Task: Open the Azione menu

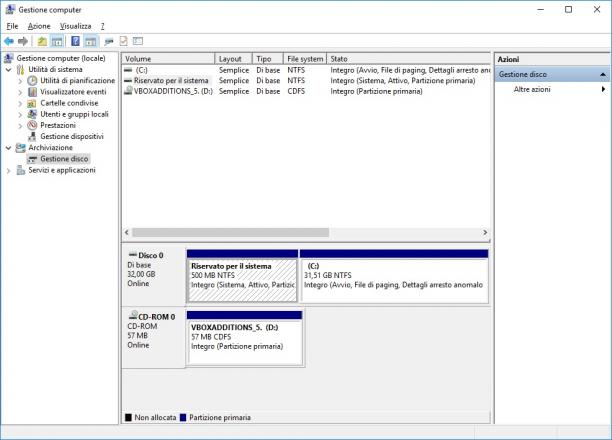Action: tap(39, 26)
